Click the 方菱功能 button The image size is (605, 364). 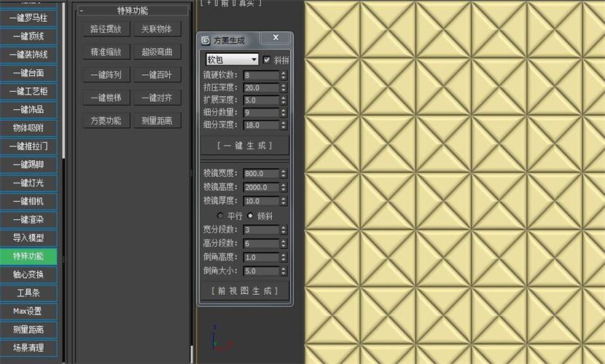106,121
